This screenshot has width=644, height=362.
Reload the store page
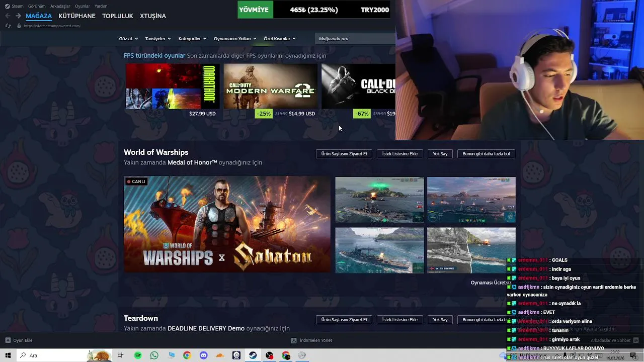8,26
